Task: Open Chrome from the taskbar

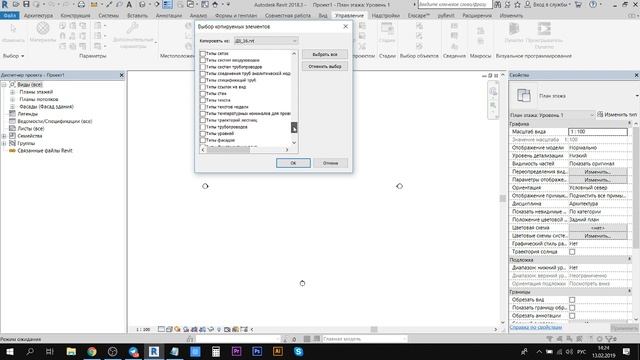Action: click(92, 351)
